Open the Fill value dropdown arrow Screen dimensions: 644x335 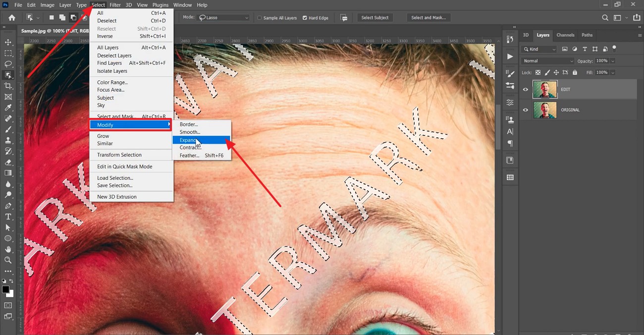tap(613, 72)
